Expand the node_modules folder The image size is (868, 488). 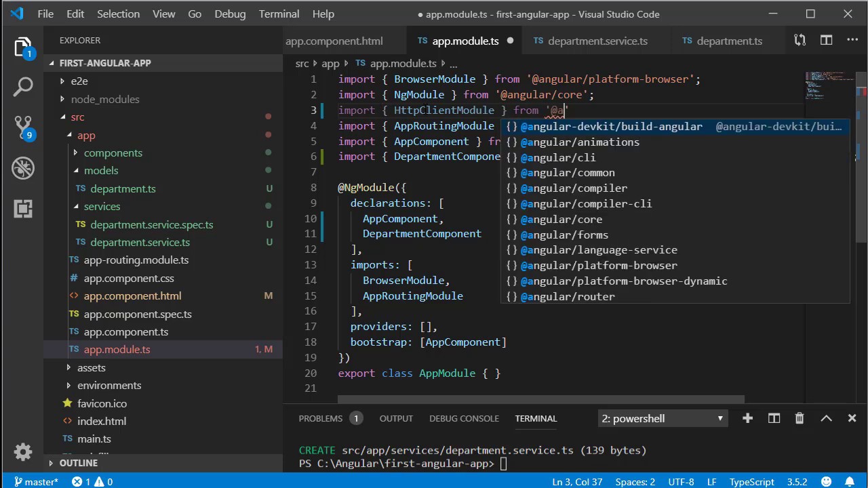[105, 99]
